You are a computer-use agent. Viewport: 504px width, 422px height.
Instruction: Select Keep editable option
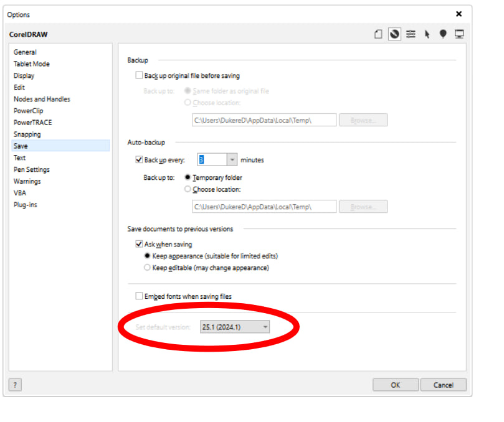[147, 268]
